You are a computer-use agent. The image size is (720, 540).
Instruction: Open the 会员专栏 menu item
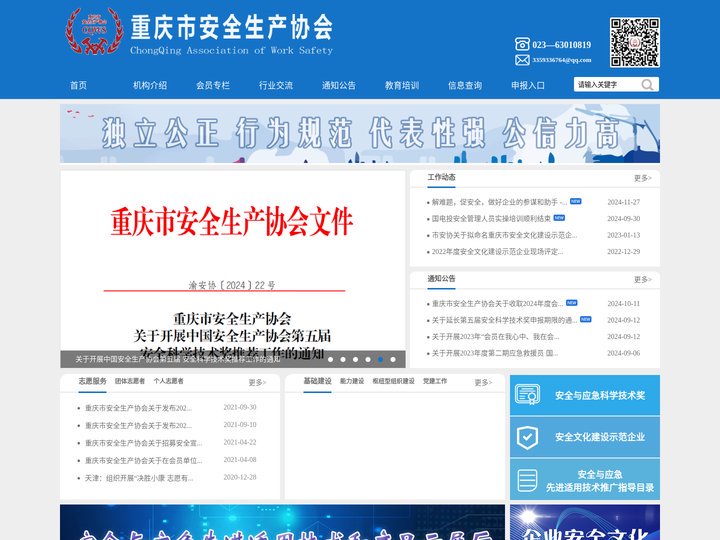click(x=213, y=85)
